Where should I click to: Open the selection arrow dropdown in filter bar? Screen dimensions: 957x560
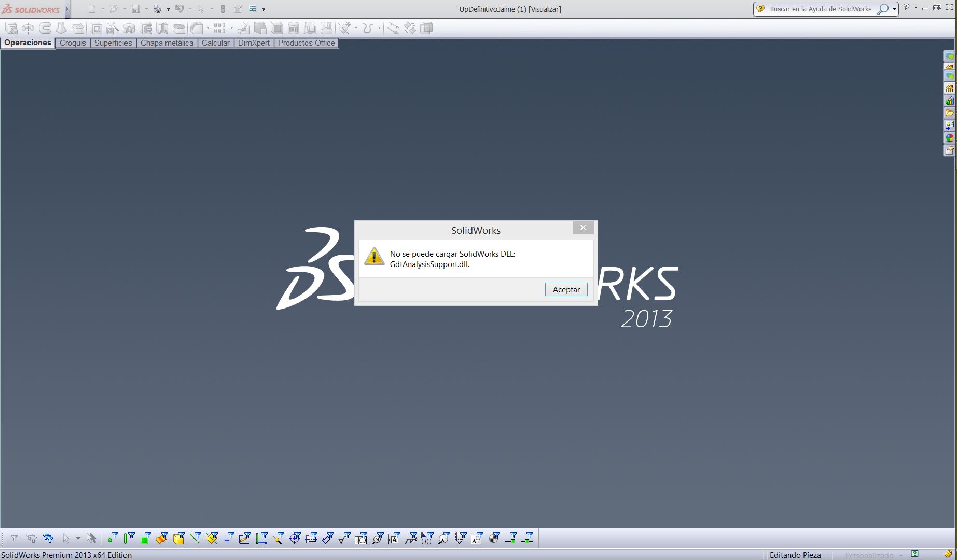78,539
